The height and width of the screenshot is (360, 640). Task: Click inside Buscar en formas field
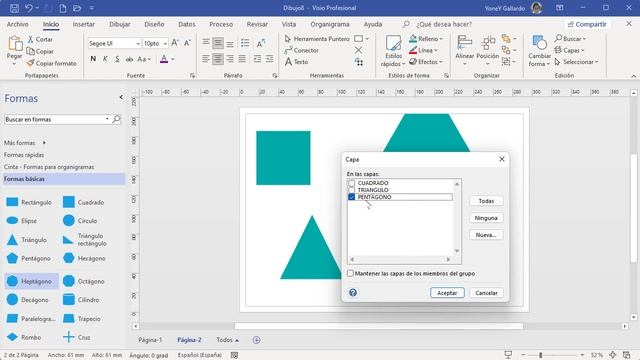[x=54, y=119]
